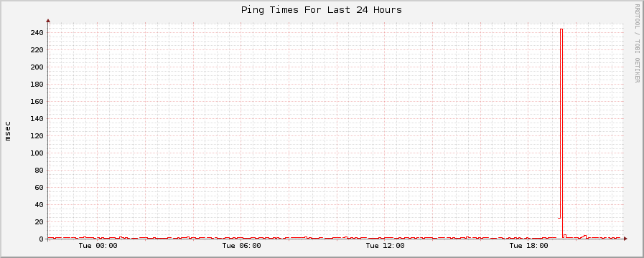The width and height of the screenshot is (644, 258).
Task: Click the 240 value on the y-axis
Action: tap(37, 32)
